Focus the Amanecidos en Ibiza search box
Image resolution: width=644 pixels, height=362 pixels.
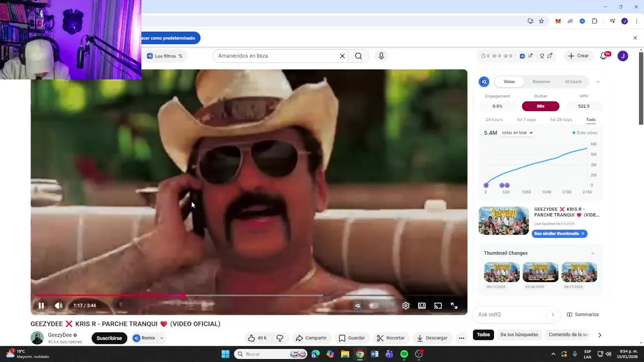click(x=275, y=56)
